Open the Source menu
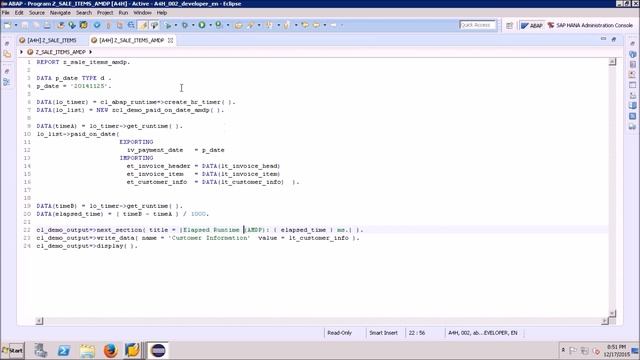 pyautogui.click(x=37, y=13)
